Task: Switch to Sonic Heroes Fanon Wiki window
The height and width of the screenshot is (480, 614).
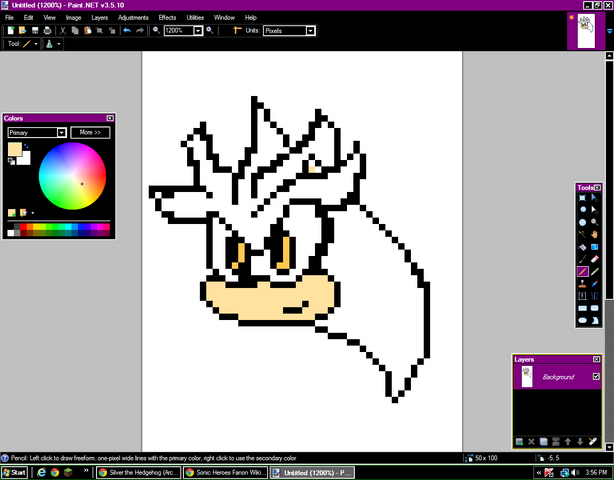Action: point(226,473)
